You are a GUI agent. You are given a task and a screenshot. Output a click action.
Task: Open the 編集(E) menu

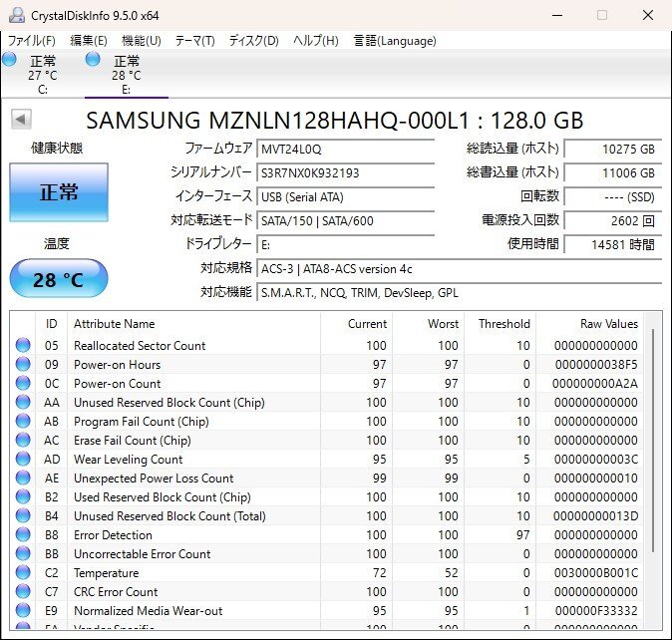point(89,41)
